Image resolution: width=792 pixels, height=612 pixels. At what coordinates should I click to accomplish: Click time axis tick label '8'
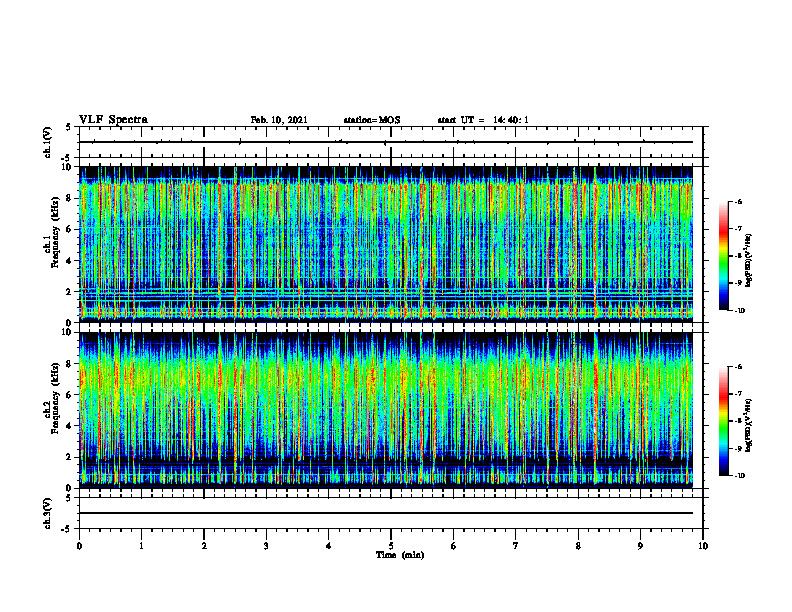(578, 546)
